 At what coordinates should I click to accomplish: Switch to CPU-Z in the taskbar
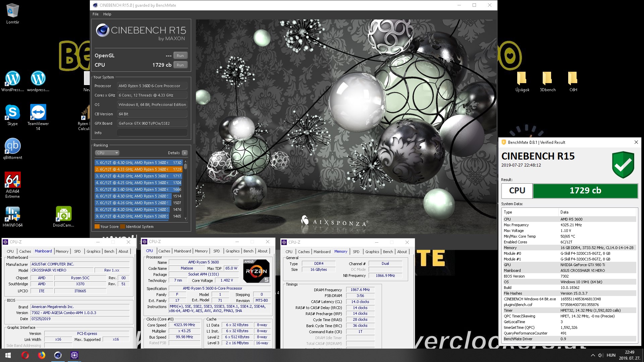tap(74, 355)
